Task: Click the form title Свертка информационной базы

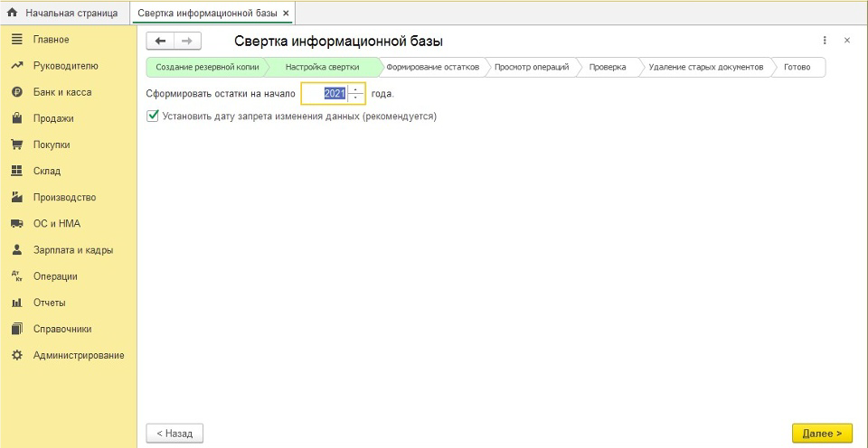Action: [339, 41]
